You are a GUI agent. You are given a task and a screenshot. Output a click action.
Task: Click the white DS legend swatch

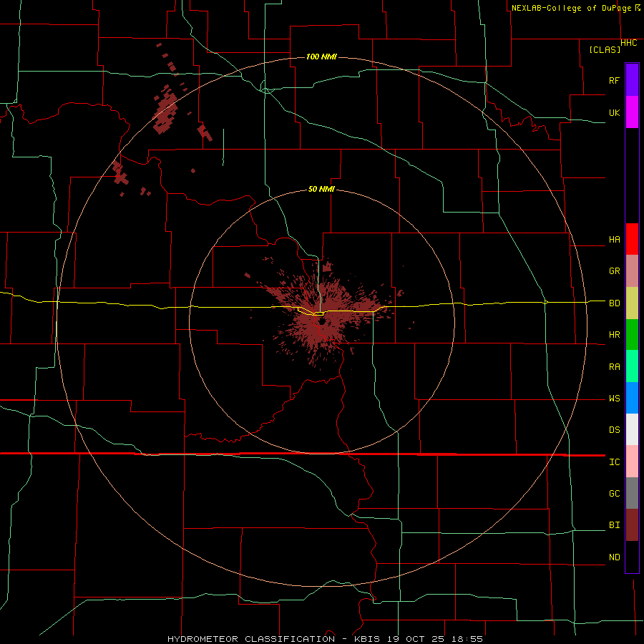click(632, 429)
